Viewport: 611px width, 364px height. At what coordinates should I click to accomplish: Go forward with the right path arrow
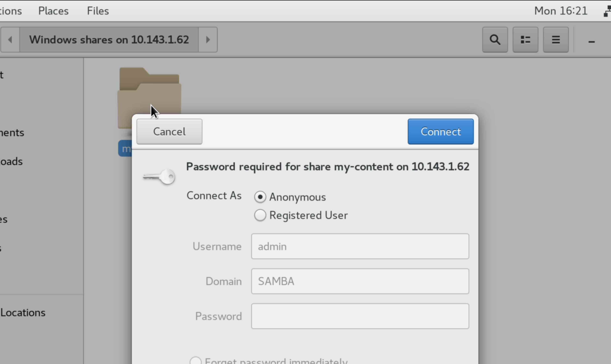[208, 40]
